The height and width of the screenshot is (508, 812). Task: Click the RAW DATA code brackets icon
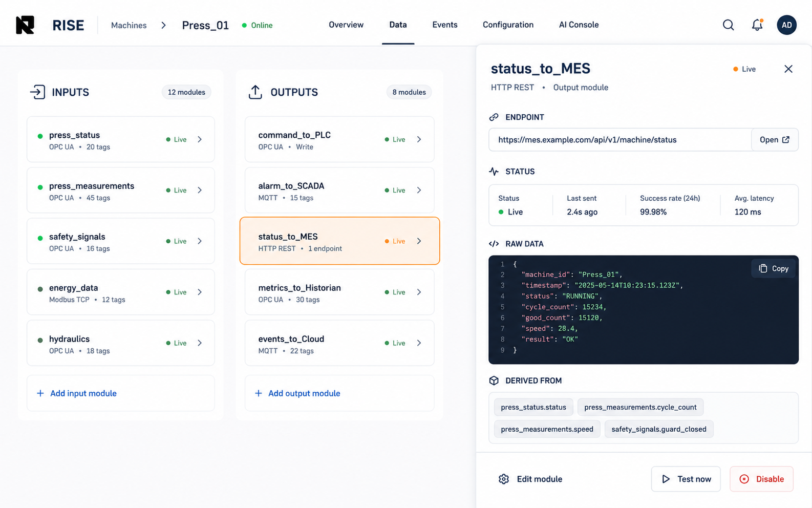(494, 244)
